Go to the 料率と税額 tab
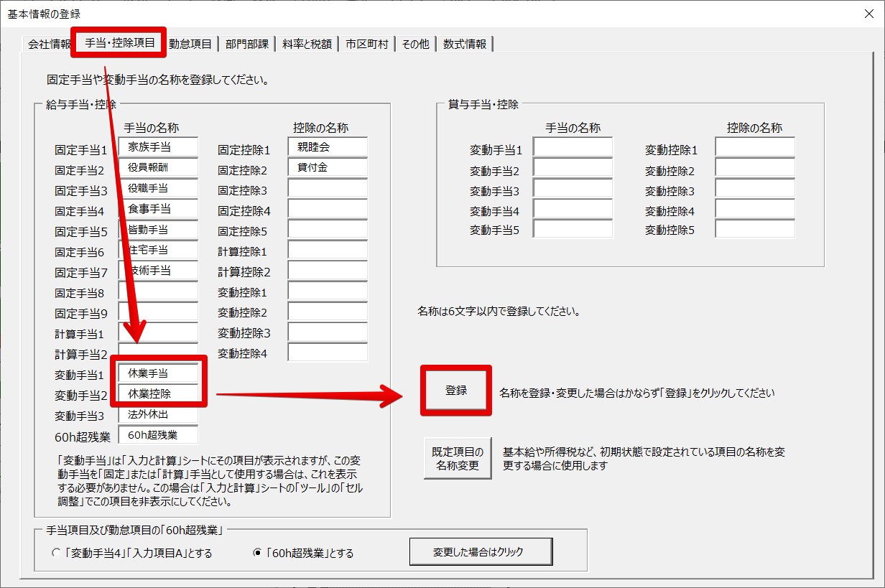885x588 pixels. [307, 44]
